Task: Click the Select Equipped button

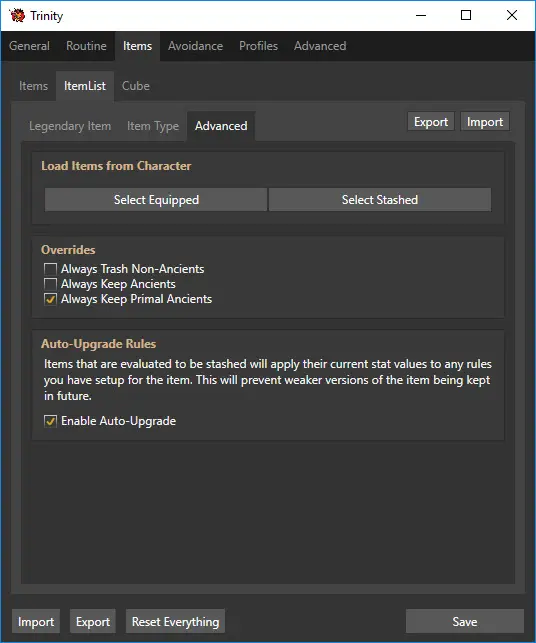Action: pyautogui.click(x=156, y=200)
